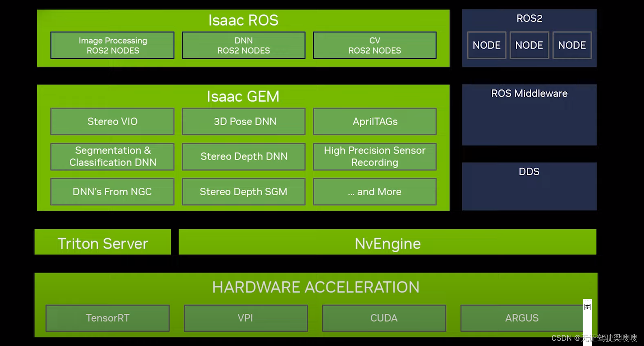This screenshot has width=644, height=346.
Task: Click the Isaac GEM heading
Action: coord(243,96)
